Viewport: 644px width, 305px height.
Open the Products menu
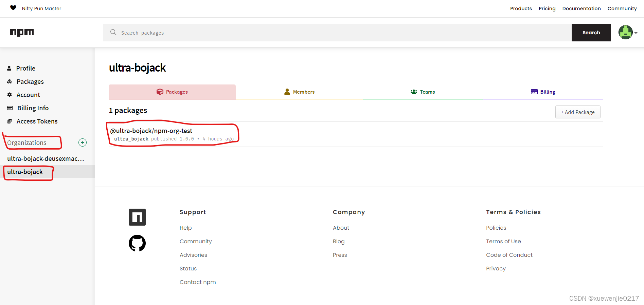coord(521,8)
